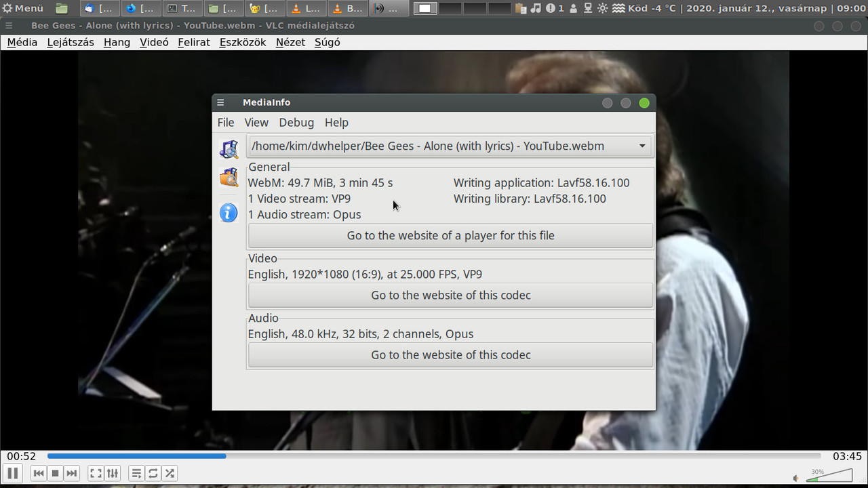
Task: Select the 1 Video stream: VP9 text
Action: 299,199
